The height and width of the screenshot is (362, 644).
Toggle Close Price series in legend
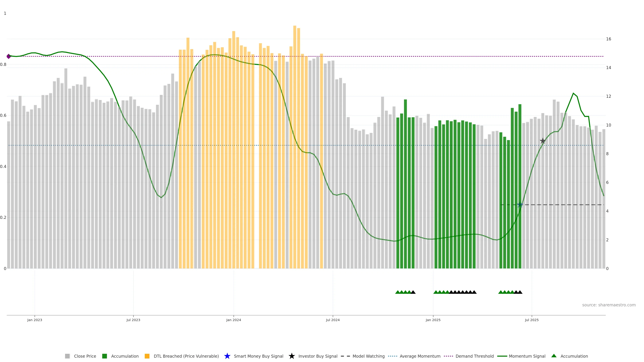85,356
